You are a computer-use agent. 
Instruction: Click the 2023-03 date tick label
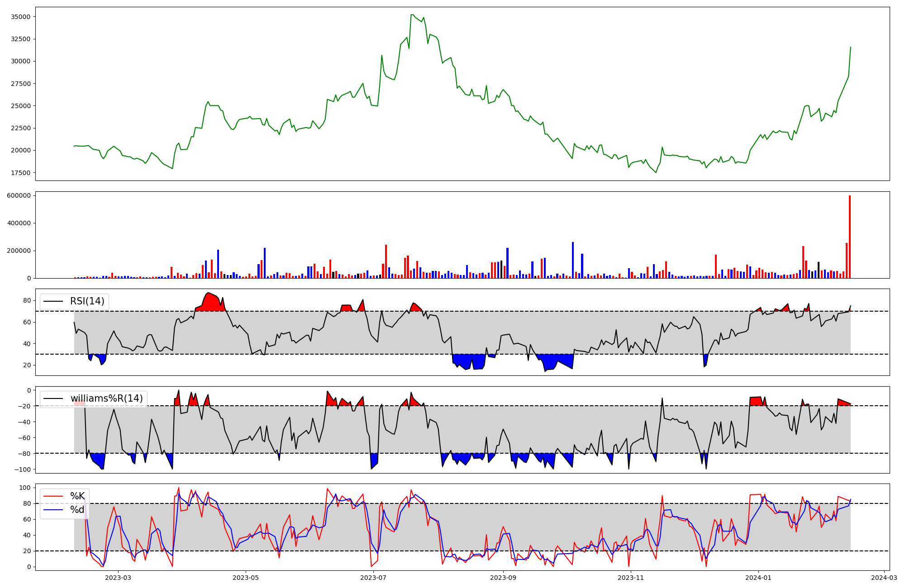coord(118,577)
